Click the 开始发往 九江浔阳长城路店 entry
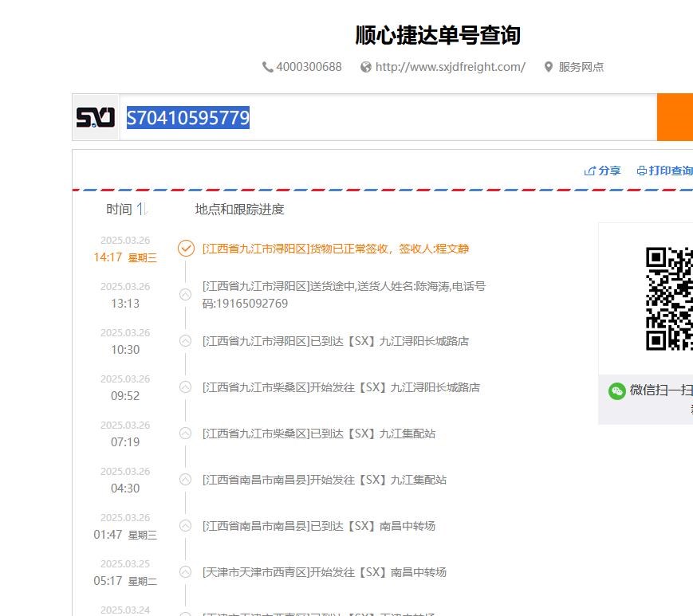 [x=341, y=388]
